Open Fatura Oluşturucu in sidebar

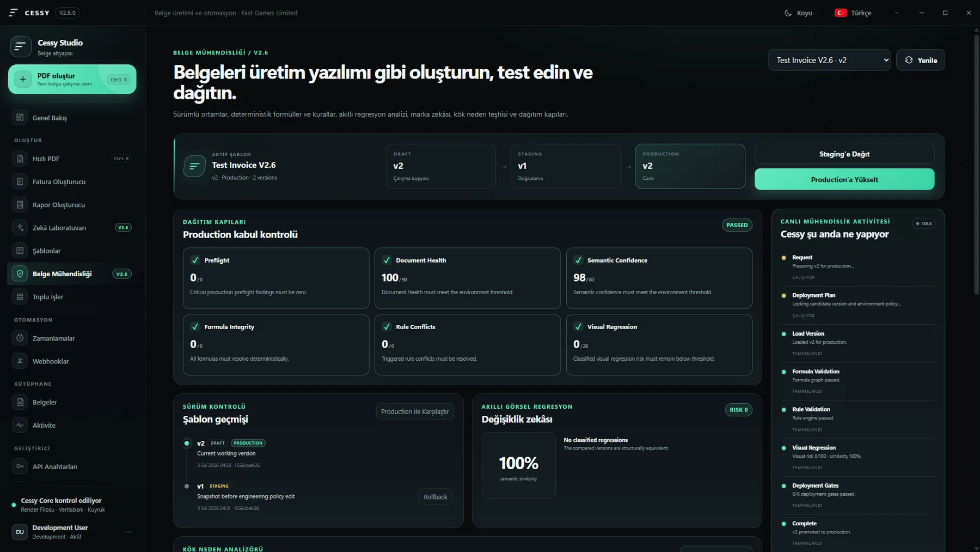click(x=72, y=182)
